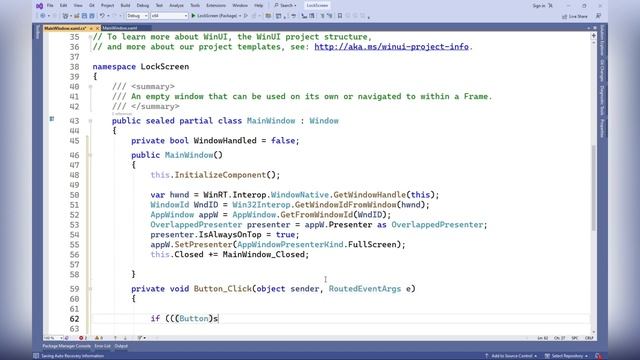Open the Tools menu

(x=195, y=6)
